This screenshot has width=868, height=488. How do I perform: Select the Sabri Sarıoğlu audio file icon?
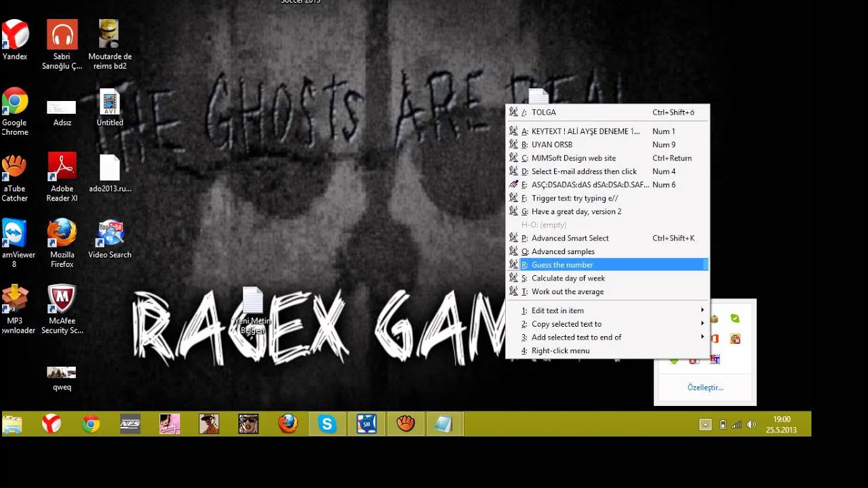pos(62,45)
